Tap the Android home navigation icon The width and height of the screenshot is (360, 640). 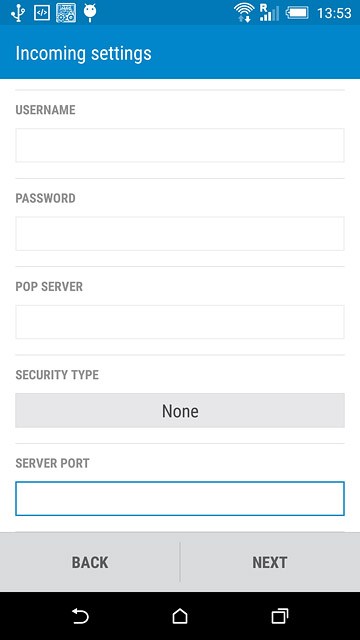pyautogui.click(x=180, y=616)
